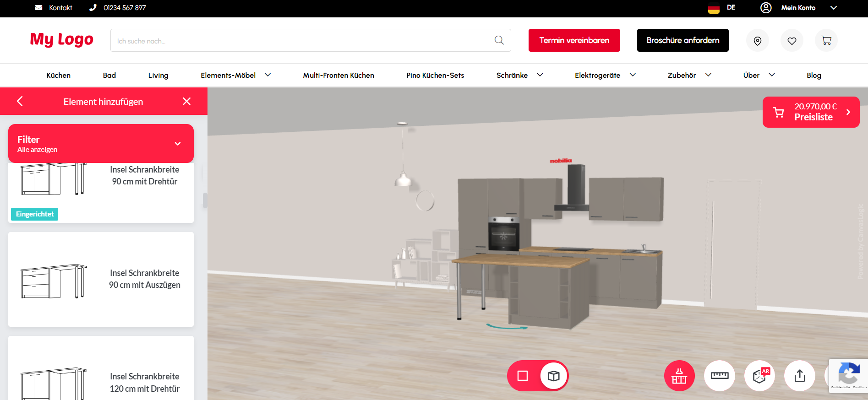Switch to 2D floor plan view
Image resolution: width=868 pixels, height=400 pixels.
click(x=523, y=376)
